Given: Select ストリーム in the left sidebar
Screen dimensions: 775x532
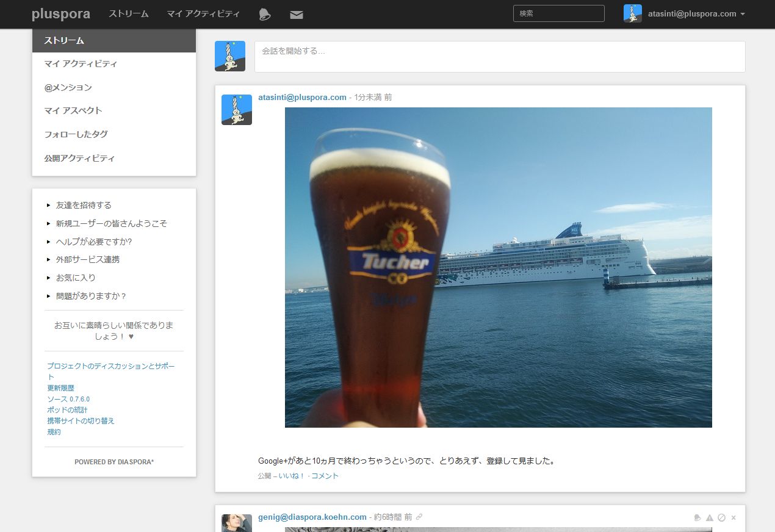Looking at the screenshot, I should pos(114,41).
